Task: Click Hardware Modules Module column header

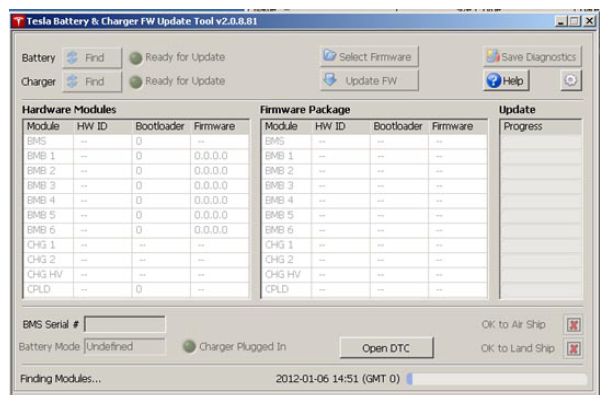Action: 49,127
